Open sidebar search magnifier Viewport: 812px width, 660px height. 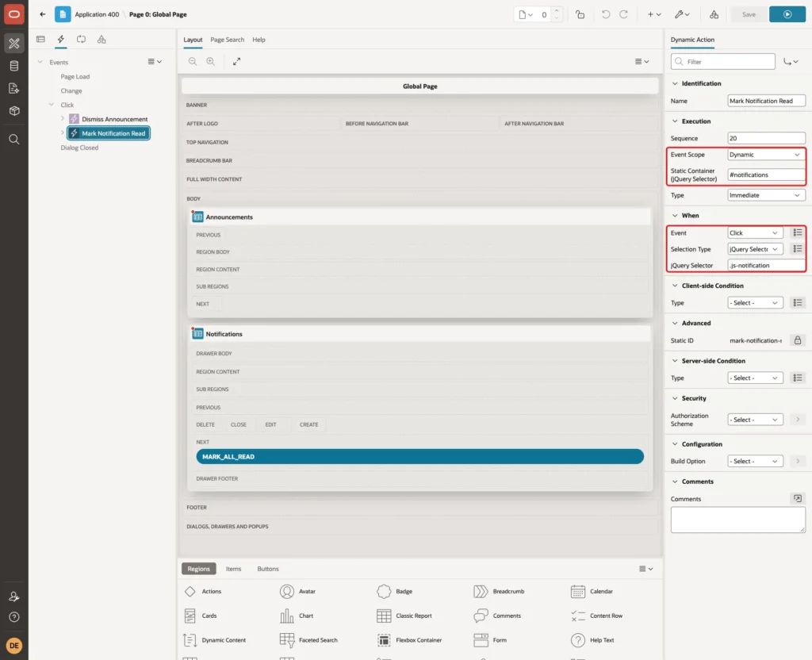pyautogui.click(x=14, y=140)
